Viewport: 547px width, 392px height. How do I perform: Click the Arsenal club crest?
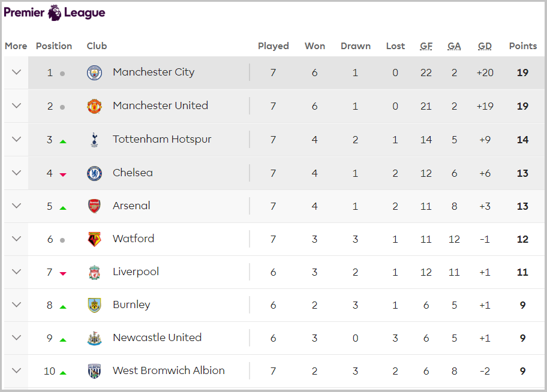[x=94, y=206]
